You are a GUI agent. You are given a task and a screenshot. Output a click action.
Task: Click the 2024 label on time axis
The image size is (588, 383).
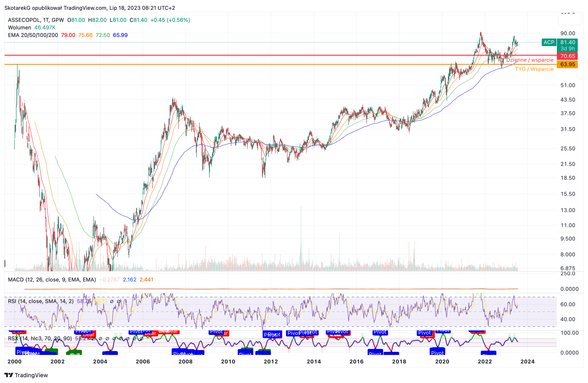click(528, 361)
